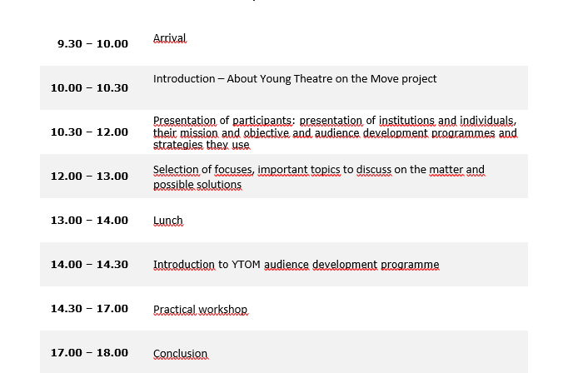The width and height of the screenshot is (588, 373).
Task: Select the word Arrival in the schedule
Action: click(170, 38)
